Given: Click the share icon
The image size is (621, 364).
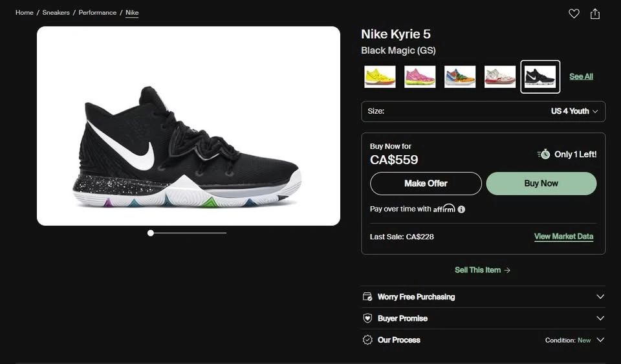Looking at the screenshot, I should 595,14.
